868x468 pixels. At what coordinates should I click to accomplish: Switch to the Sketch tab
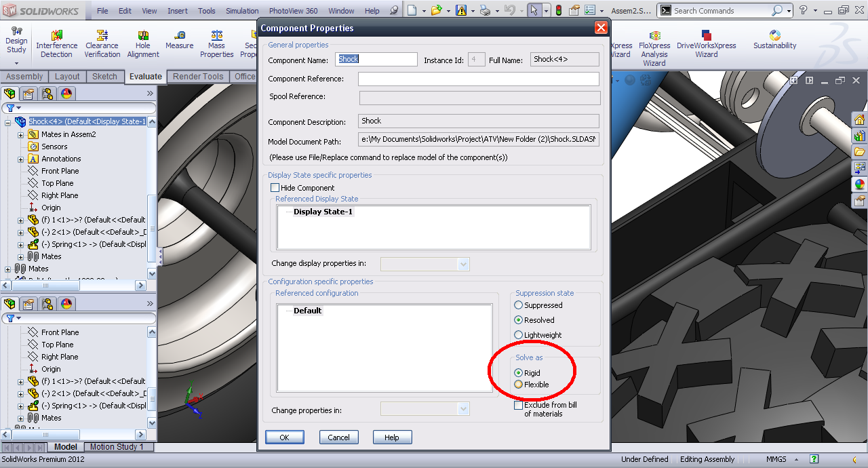104,77
